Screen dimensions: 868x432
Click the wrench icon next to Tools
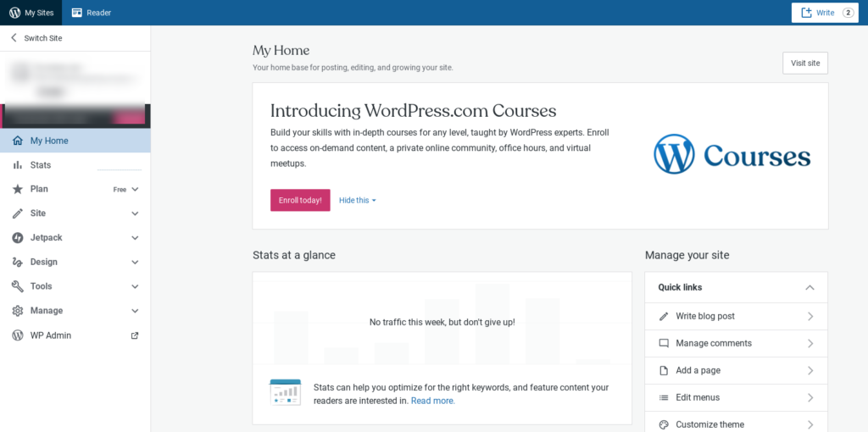click(18, 286)
